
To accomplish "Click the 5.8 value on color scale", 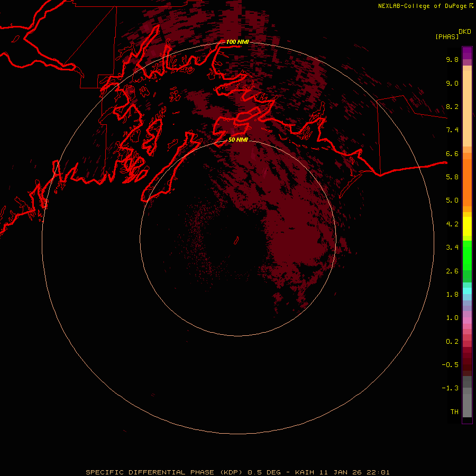I will [452, 177].
